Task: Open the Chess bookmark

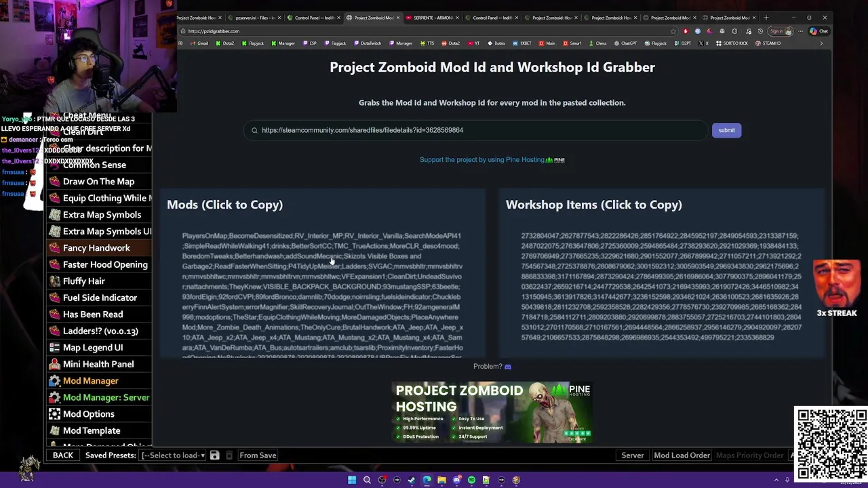Action: [x=597, y=43]
